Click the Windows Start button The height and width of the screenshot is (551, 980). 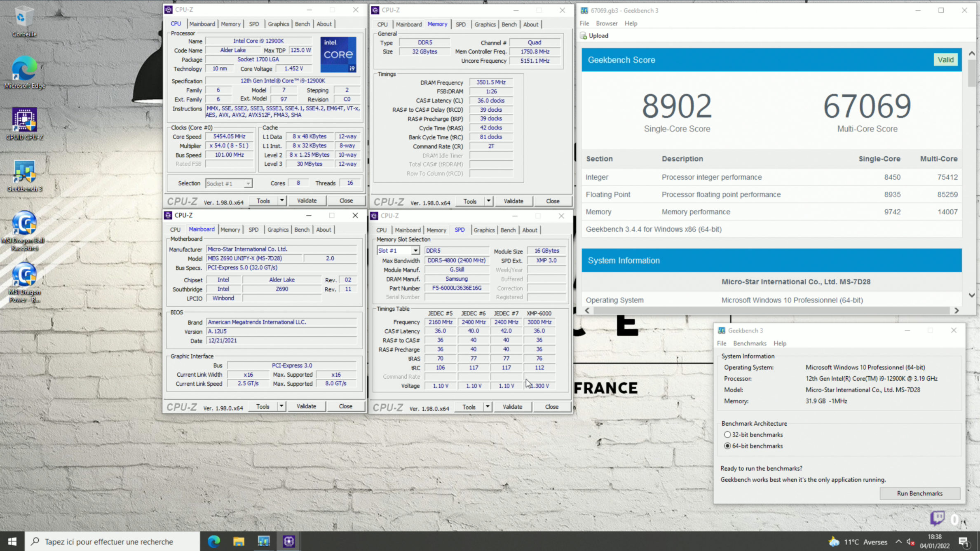point(12,541)
